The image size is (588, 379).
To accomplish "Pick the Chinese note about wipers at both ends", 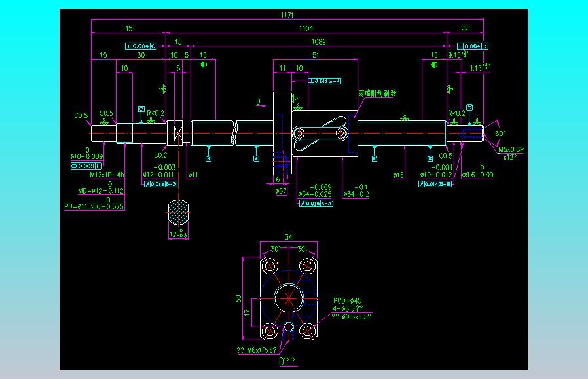I will (x=377, y=94).
